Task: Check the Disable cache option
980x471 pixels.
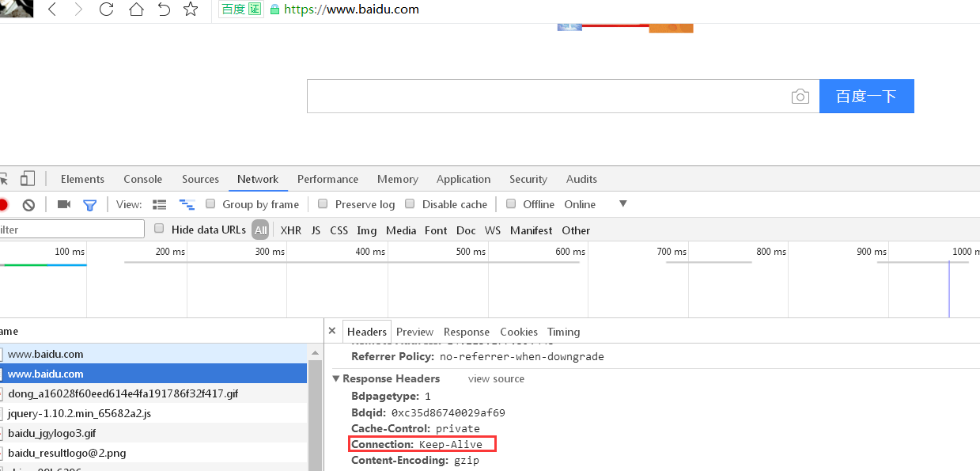Action: pos(410,203)
